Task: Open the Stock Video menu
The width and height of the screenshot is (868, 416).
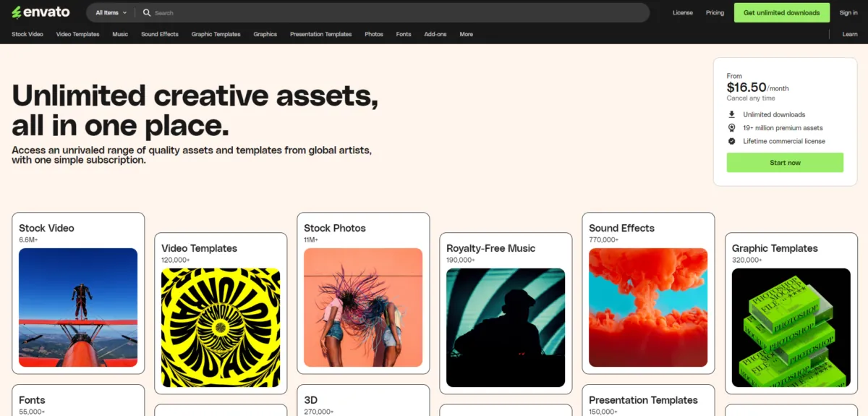Action: 27,34
